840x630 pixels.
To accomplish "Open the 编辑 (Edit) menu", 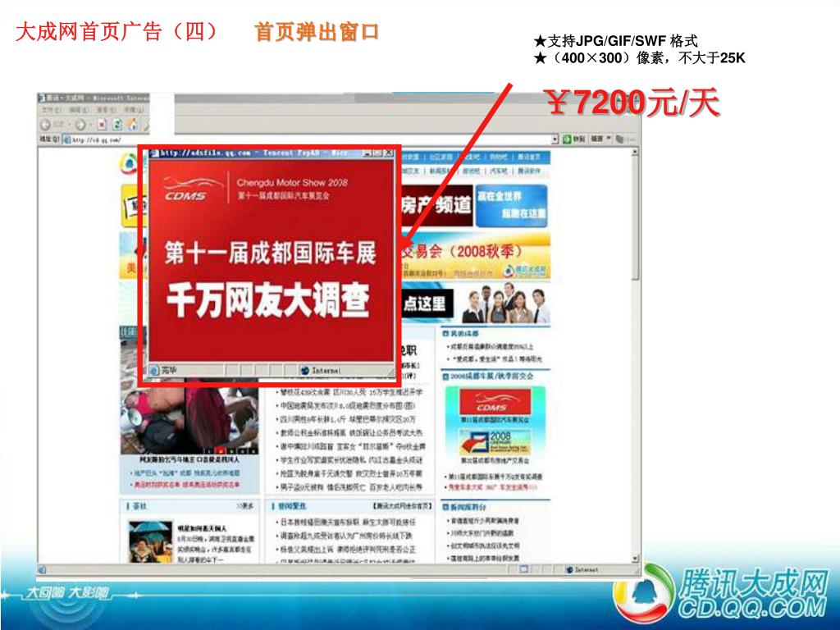I will (x=78, y=110).
